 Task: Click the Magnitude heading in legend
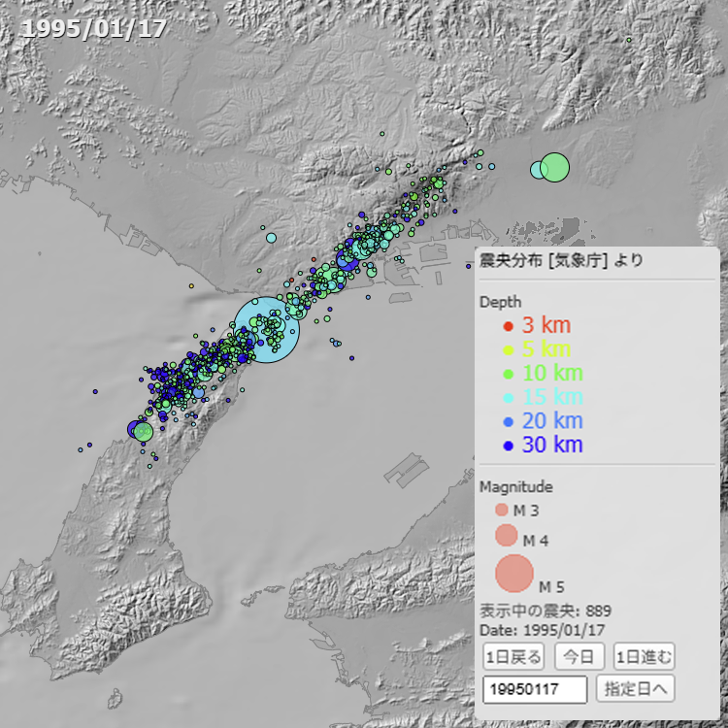click(x=515, y=487)
